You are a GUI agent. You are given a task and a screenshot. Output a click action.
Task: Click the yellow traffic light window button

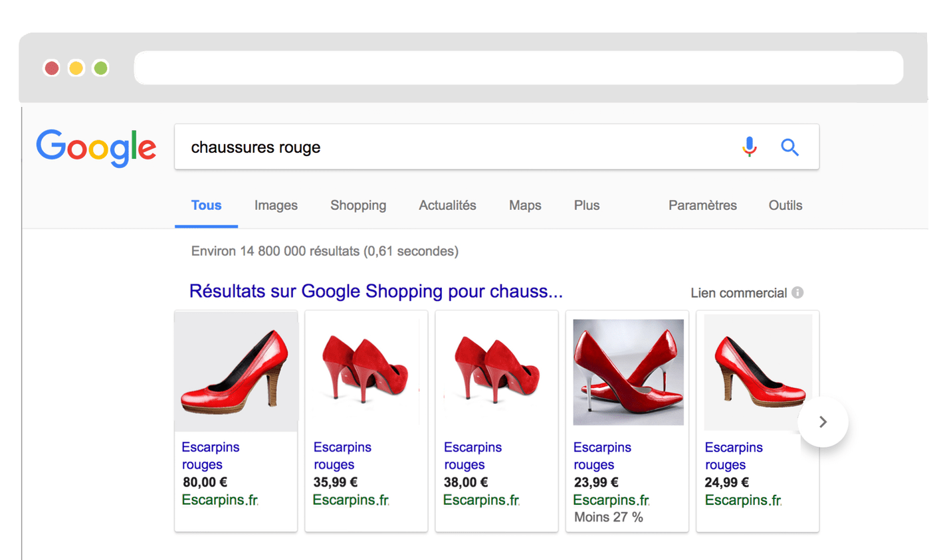pyautogui.click(x=75, y=67)
